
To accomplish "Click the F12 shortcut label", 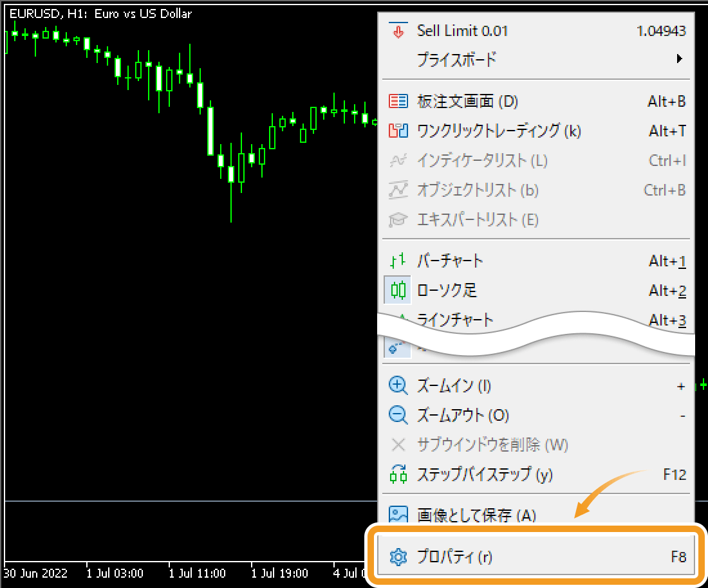I will point(675,475).
